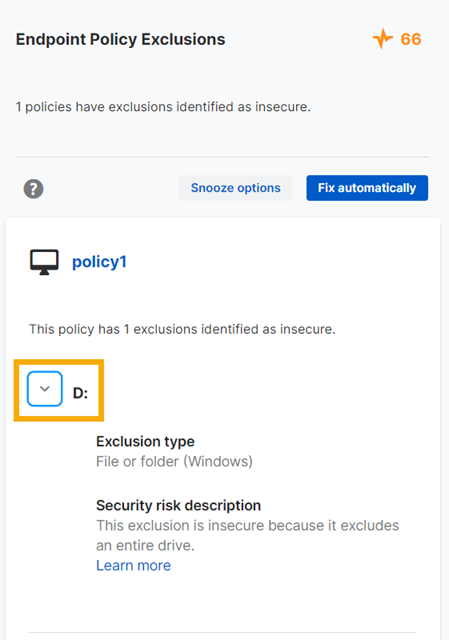449x640 pixels.
Task: Select the 'File or folder (Windows)' value
Action: [x=174, y=461]
